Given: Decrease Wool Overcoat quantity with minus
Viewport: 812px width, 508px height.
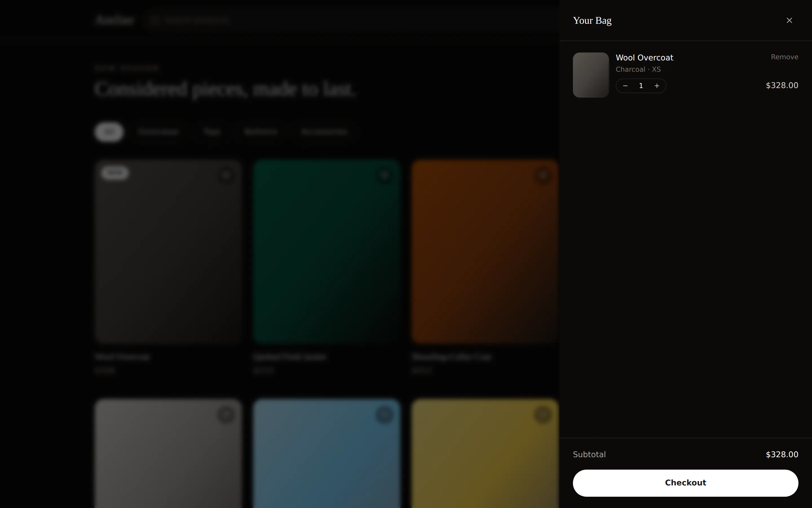Looking at the screenshot, I should coord(625,86).
